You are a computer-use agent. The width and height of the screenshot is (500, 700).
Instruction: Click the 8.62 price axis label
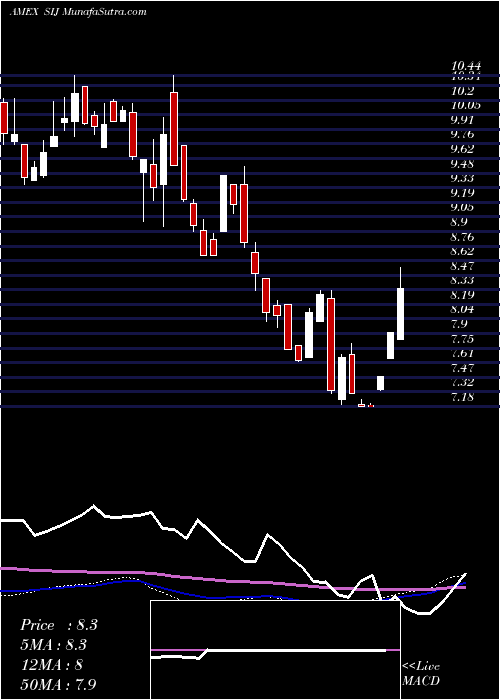(464, 251)
